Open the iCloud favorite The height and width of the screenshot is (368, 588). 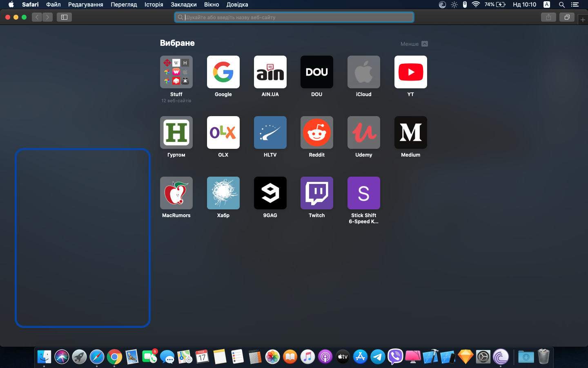click(363, 72)
